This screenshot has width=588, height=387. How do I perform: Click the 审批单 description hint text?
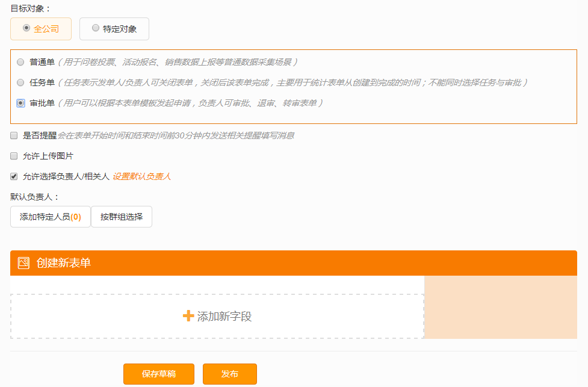[190, 103]
